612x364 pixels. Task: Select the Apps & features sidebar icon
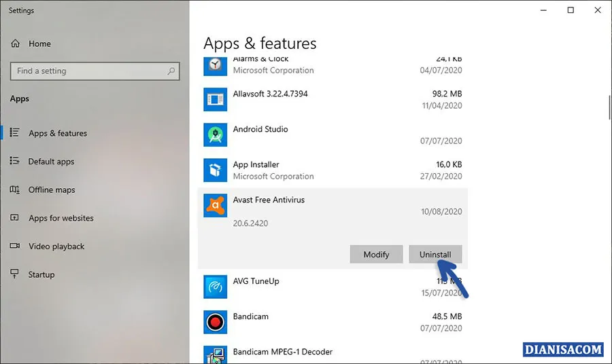click(14, 133)
